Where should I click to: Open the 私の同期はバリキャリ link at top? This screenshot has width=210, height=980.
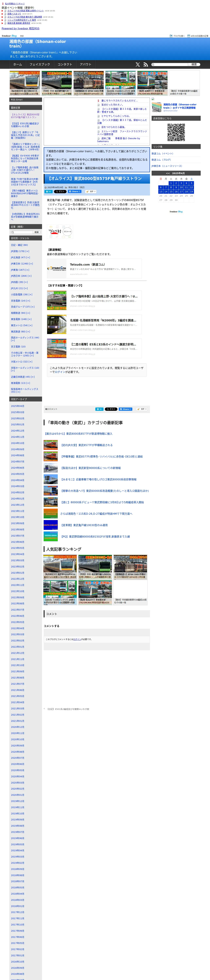15,3
